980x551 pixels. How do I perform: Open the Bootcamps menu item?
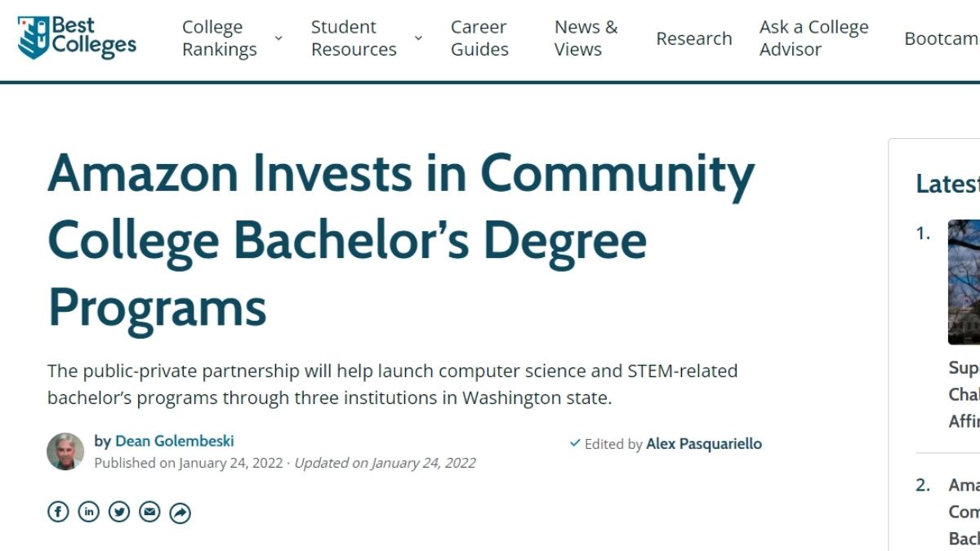click(942, 38)
